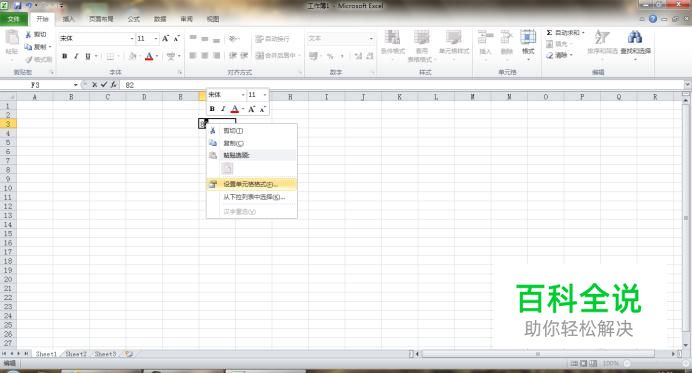Click the ribbon red font color button

149,56
